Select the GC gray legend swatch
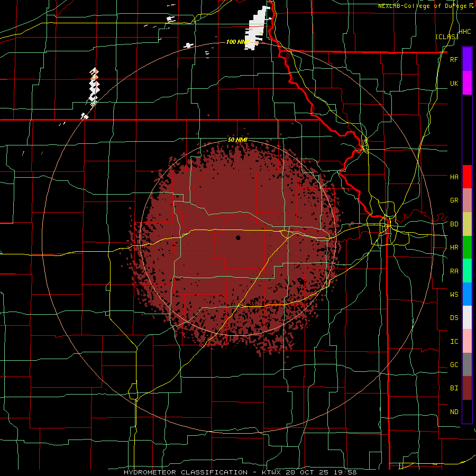 pos(467,364)
